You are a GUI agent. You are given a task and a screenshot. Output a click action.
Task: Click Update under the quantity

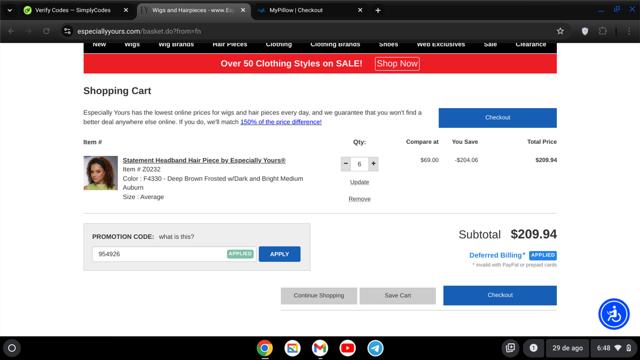coord(359,182)
